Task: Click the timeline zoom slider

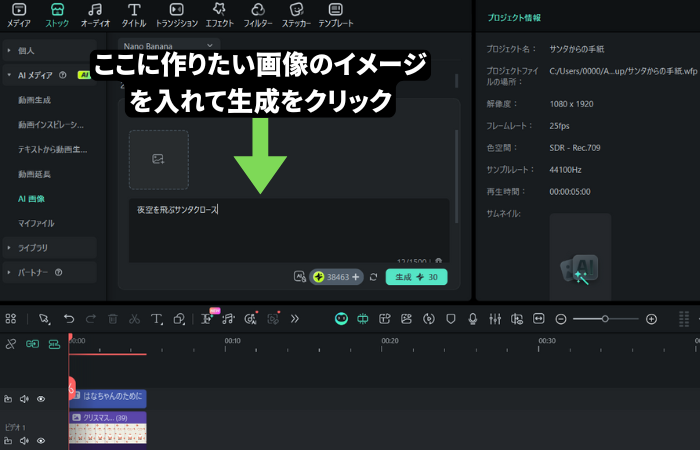Action: pos(606,319)
